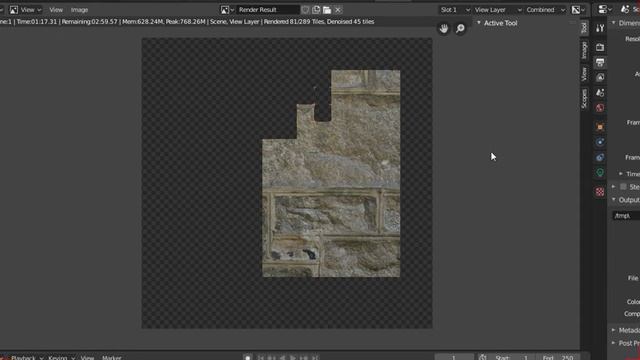
Task: Open the properties editor type dropdown
Action: (605, 9)
